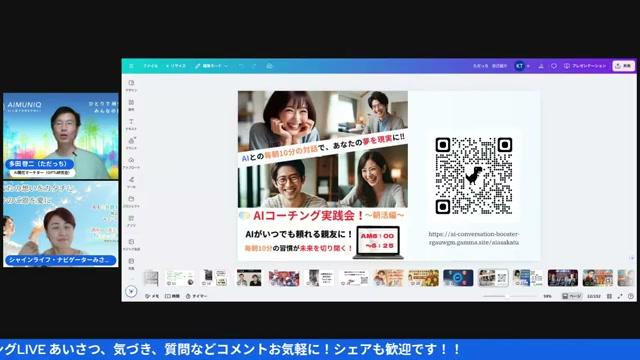Open the last sidebar icon above the collapse arrow

point(131,264)
